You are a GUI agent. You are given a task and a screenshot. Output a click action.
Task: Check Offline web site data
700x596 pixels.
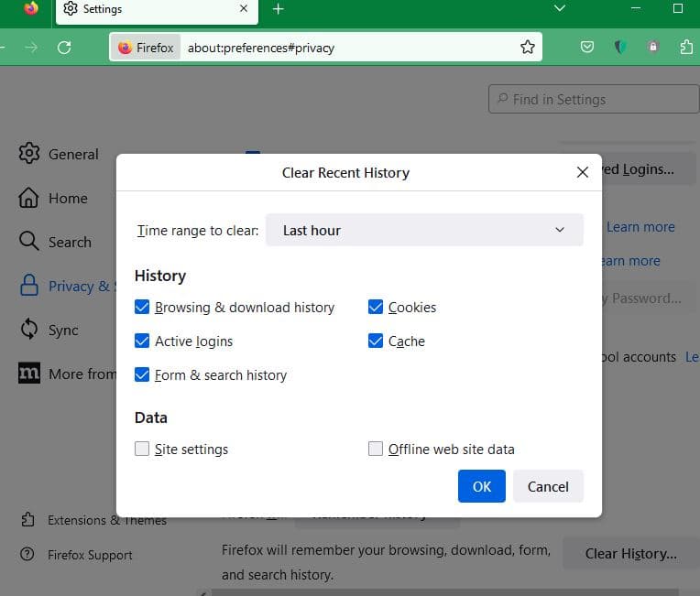(x=376, y=450)
